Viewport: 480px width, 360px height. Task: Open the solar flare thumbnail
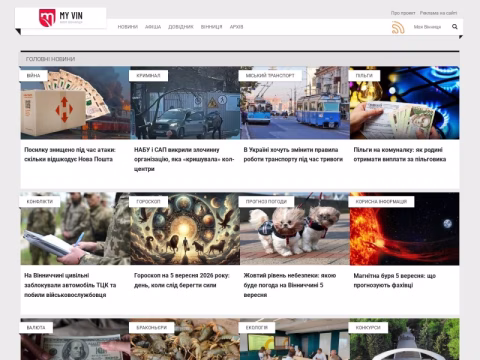click(404, 229)
